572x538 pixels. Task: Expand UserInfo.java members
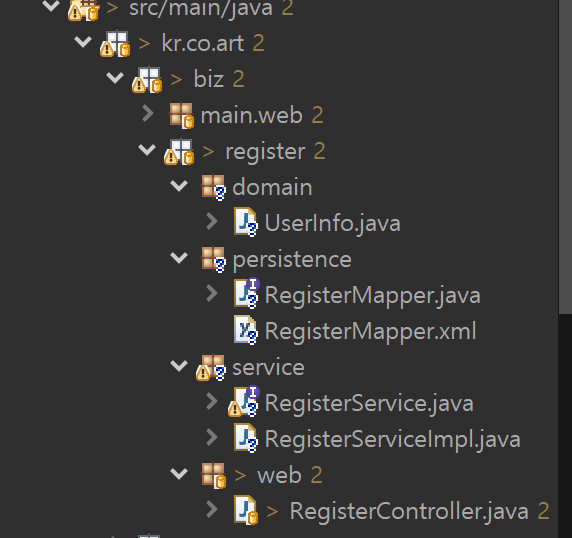(212, 221)
